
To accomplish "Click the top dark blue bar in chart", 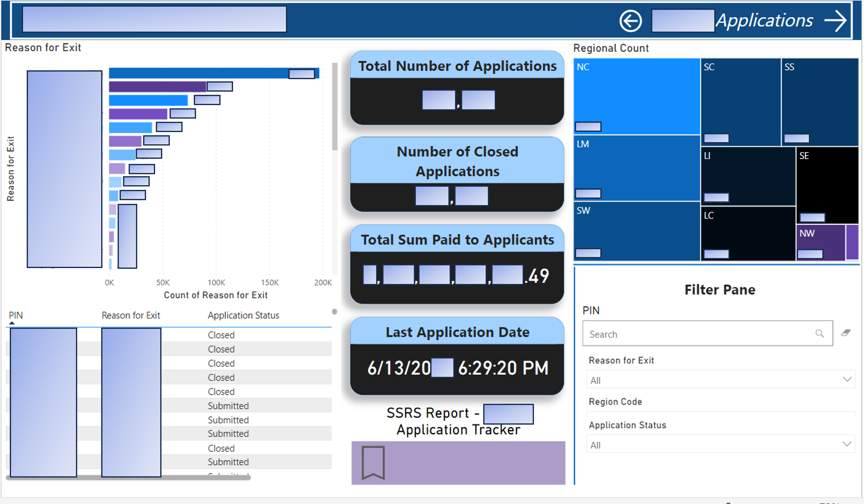I will click(x=197, y=73).
